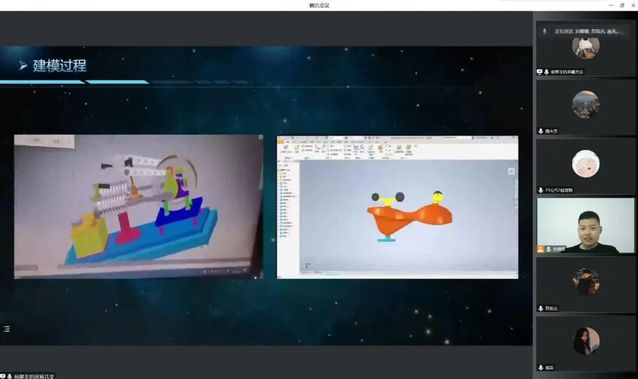The width and height of the screenshot is (638, 379).
Task: Select the webcam video tile of the man
Action: pyautogui.click(x=586, y=226)
